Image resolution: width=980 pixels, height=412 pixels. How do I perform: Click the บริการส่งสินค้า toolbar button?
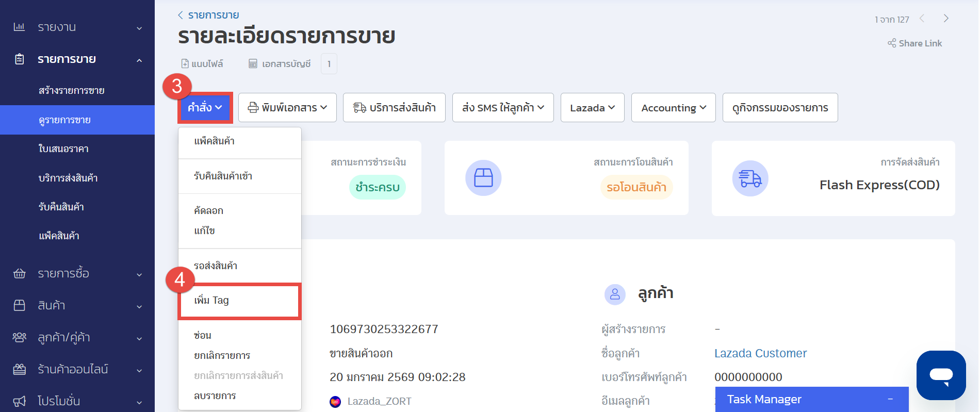[394, 108]
